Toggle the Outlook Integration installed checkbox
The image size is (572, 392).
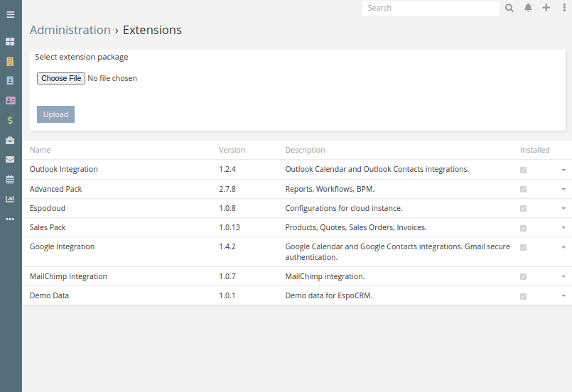[x=523, y=170]
